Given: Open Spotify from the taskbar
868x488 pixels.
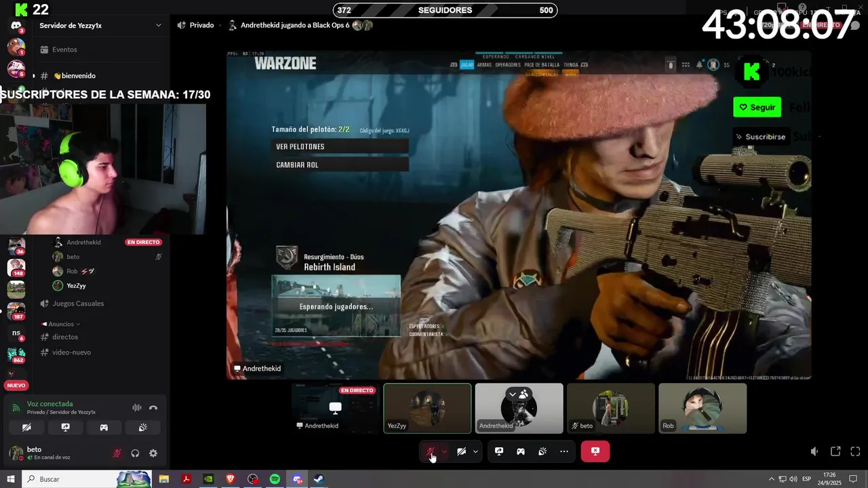Looking at the screenshot, I should click(x=275, y=479).
